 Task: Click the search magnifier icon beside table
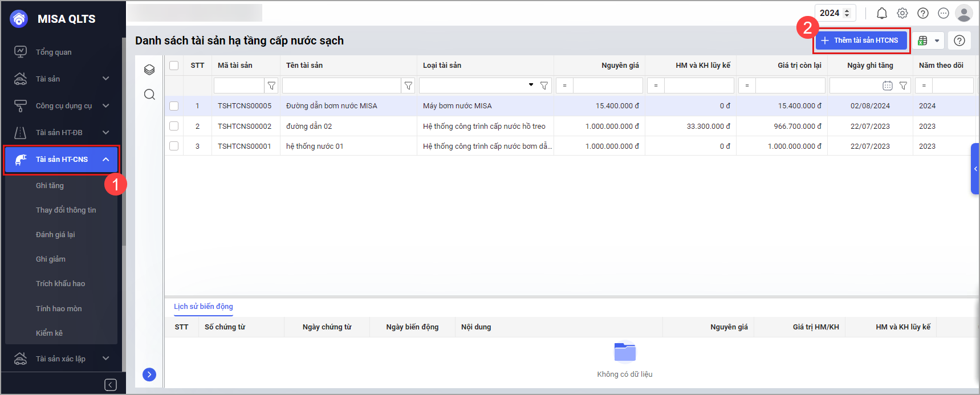[x=149, y=95]
